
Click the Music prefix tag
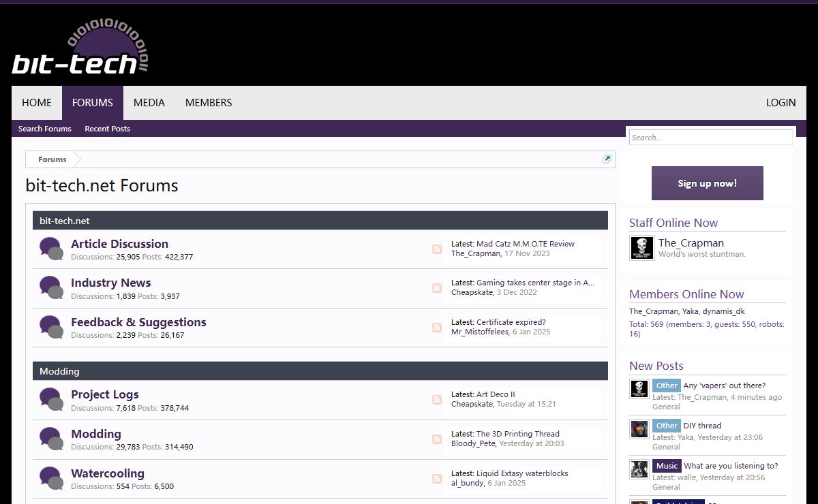click(x=667, y=466)
